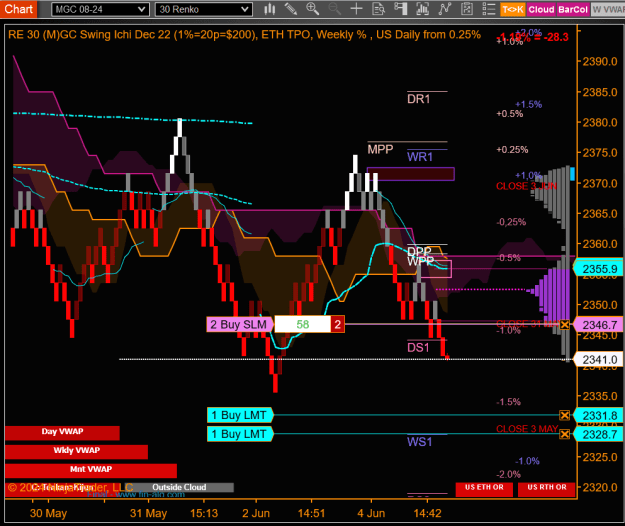Cancel the 2346.7 Buy SLM order X

564,325
